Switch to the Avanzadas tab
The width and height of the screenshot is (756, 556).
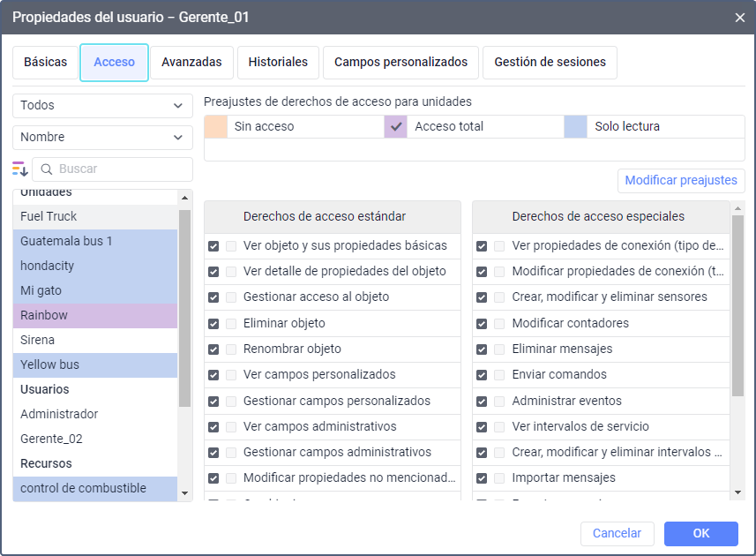click(191, 63)
